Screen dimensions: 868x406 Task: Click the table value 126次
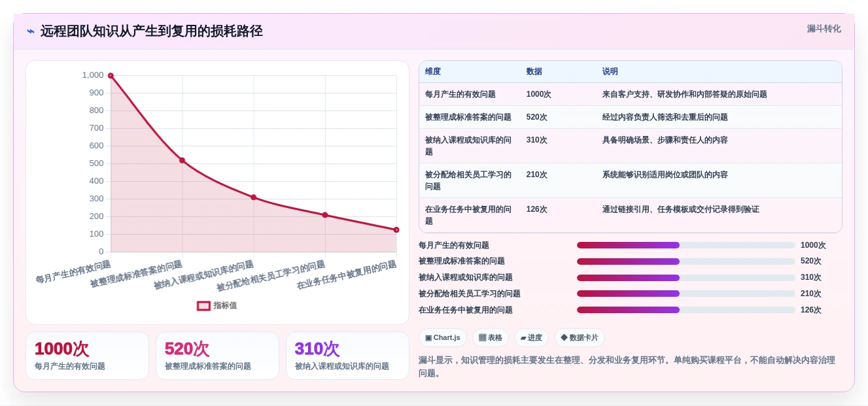[537, 210]
